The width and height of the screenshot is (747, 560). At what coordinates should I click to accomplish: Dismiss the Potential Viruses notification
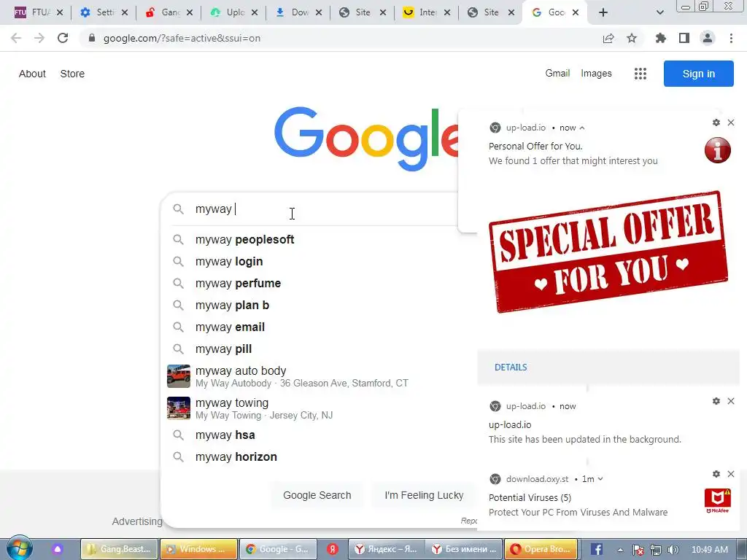pos(731,474)
